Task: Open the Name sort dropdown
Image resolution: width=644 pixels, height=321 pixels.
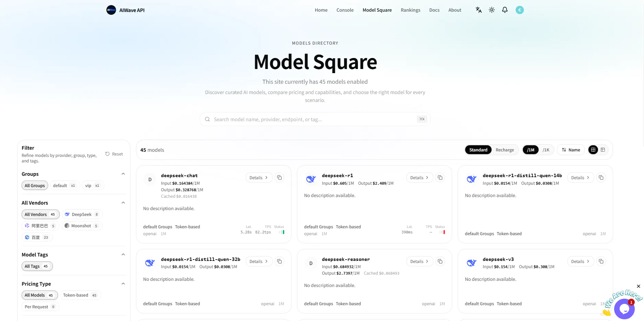Action: point(571,150)
